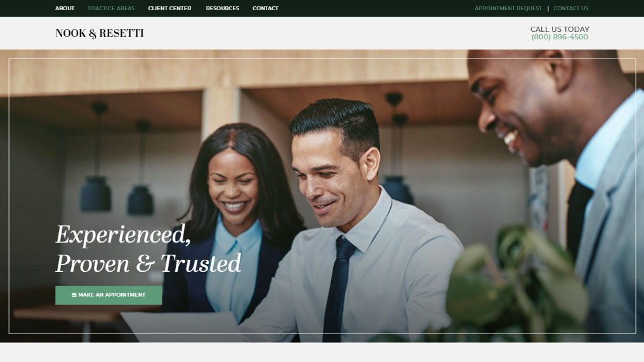Select Resources in the top navigation

coord(223,8)
